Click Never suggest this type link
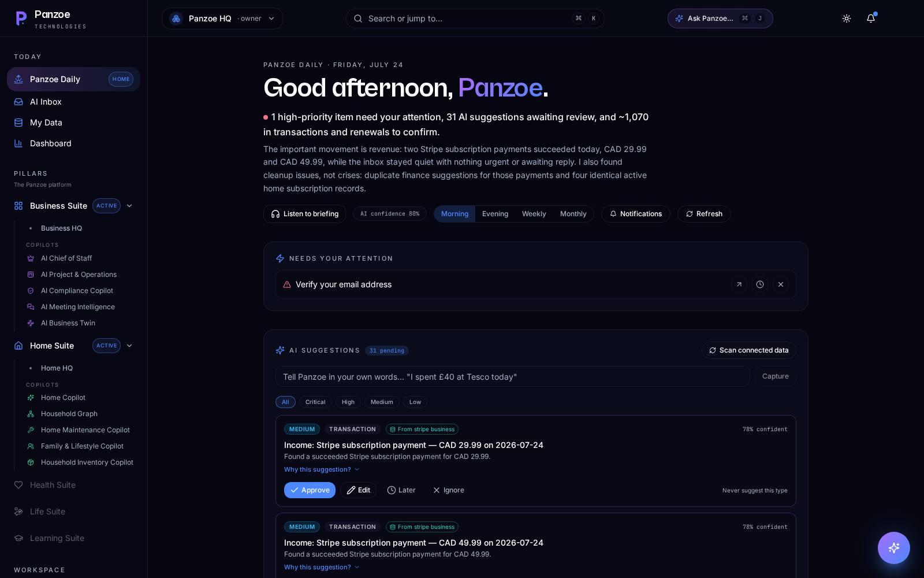The image size is (924, 578). point(755,491)
